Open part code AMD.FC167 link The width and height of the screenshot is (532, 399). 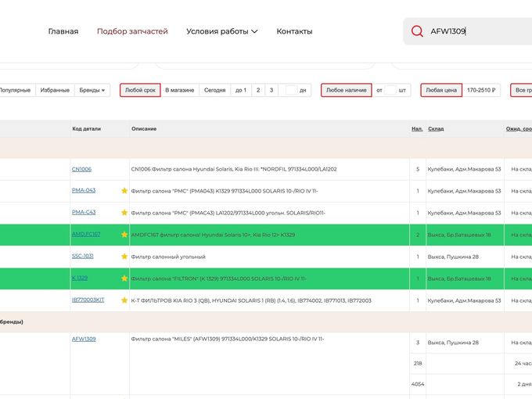tap(86, 234)
